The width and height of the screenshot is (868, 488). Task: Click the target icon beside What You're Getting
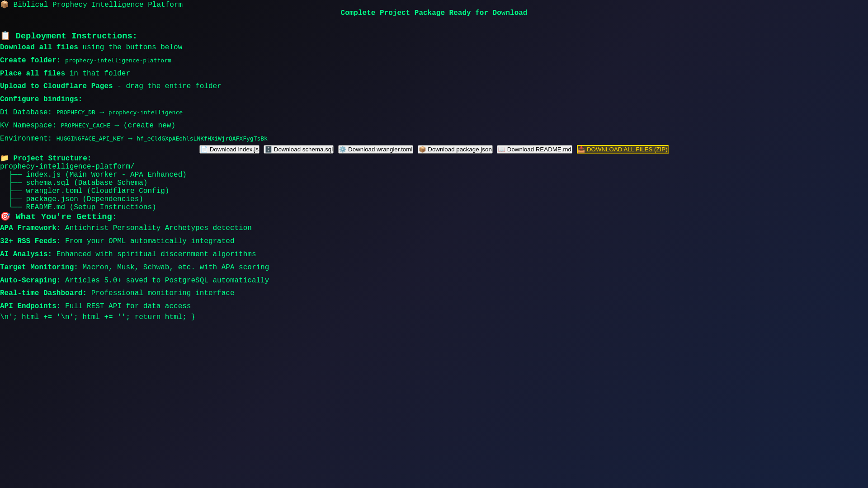5,216
